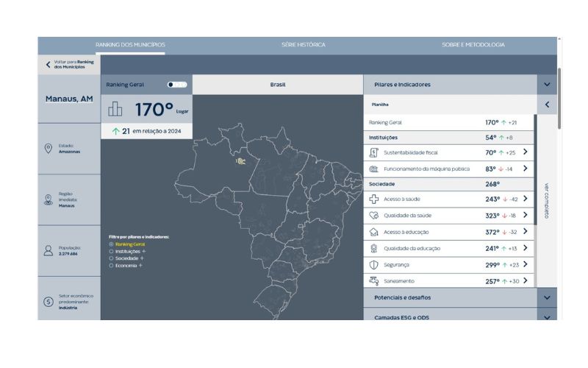Viewport: 588px width, 368px height.
Task: Select the Sociedade radio filter
Action: (111, 258)
